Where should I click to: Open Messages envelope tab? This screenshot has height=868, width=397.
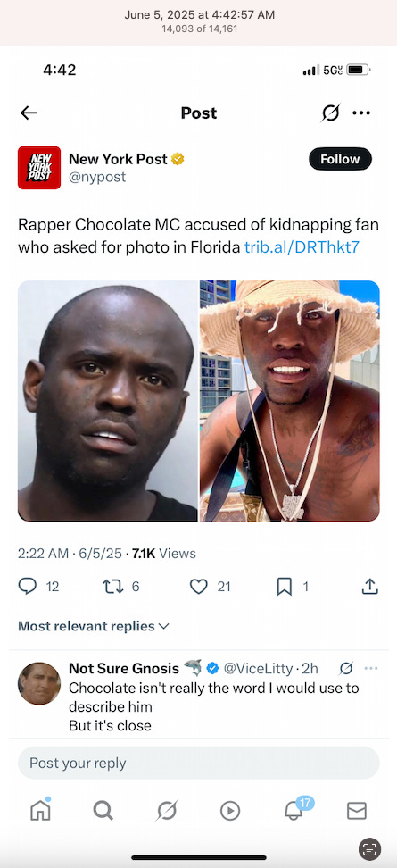tap(357, 811)
